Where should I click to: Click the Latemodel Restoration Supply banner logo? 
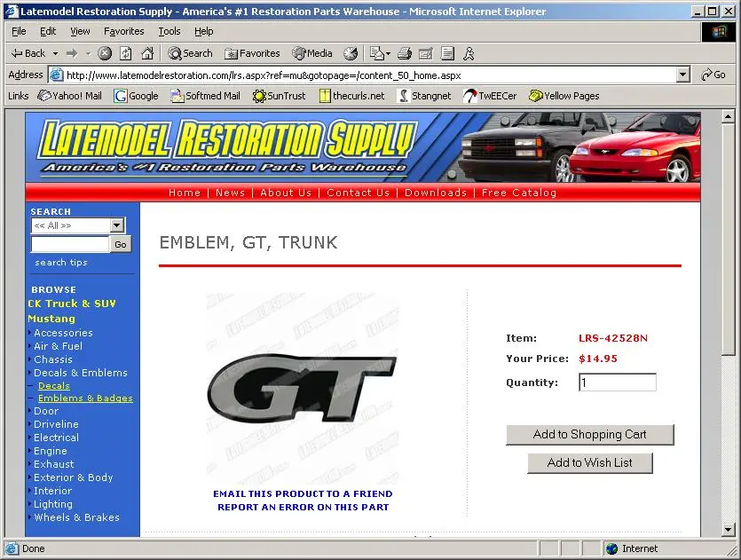227,146
